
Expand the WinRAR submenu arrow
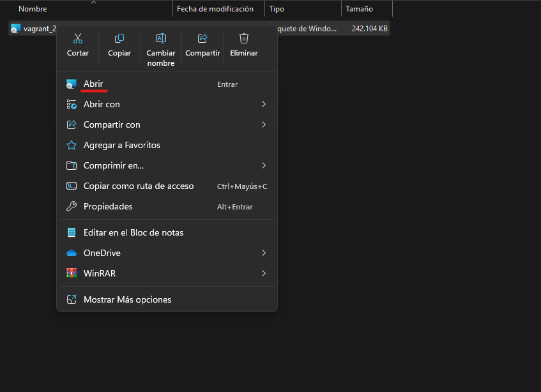[x=264, y=273]
